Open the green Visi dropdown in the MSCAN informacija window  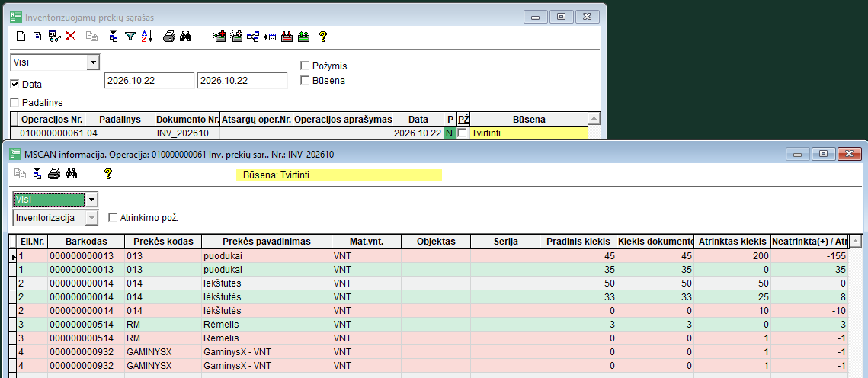point(92,199)
